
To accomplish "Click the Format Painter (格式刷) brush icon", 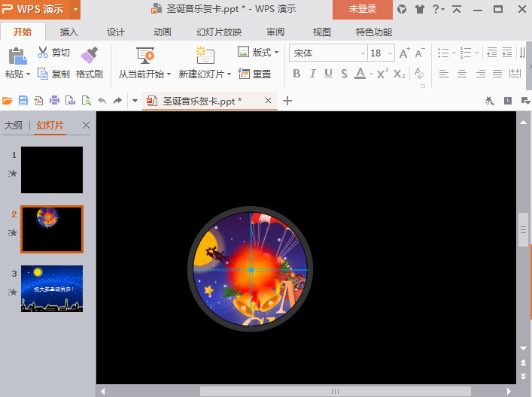I will [90, 55].
